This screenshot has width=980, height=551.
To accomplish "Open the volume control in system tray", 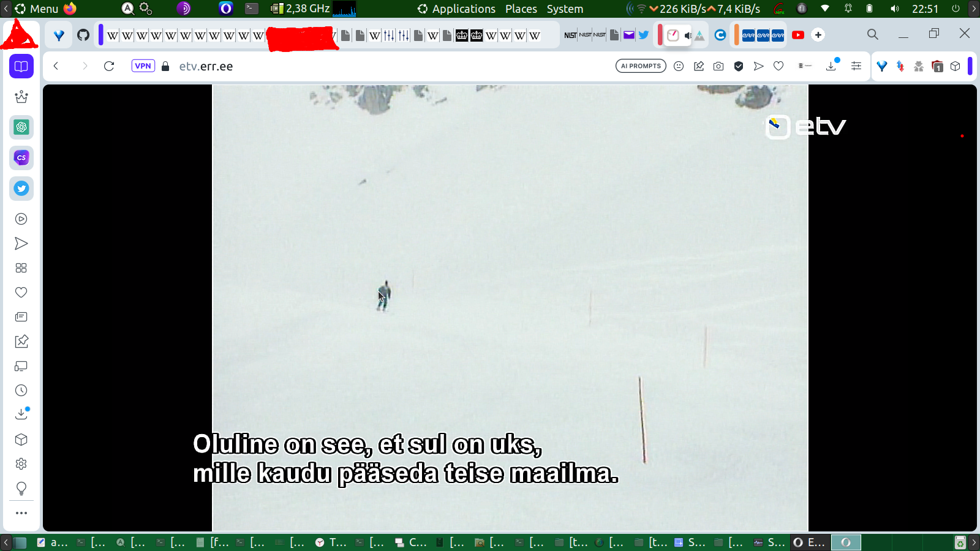I will coord(895,9).
